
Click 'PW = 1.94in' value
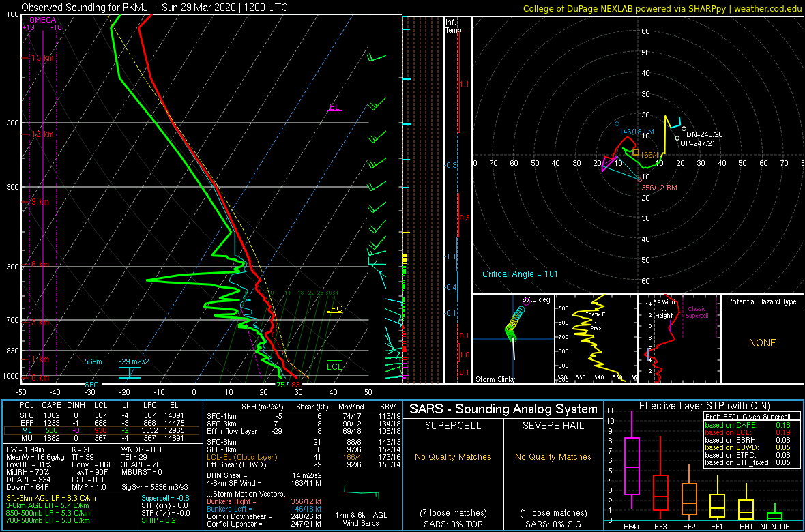[26, 450]
